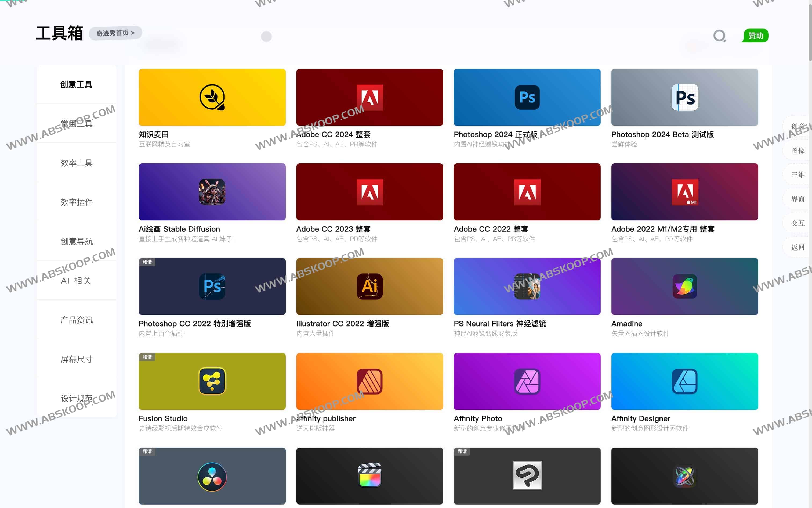The image size is (812, 508).
Task: Select AI 相关 sidebar tab
Action: [77, 281]
